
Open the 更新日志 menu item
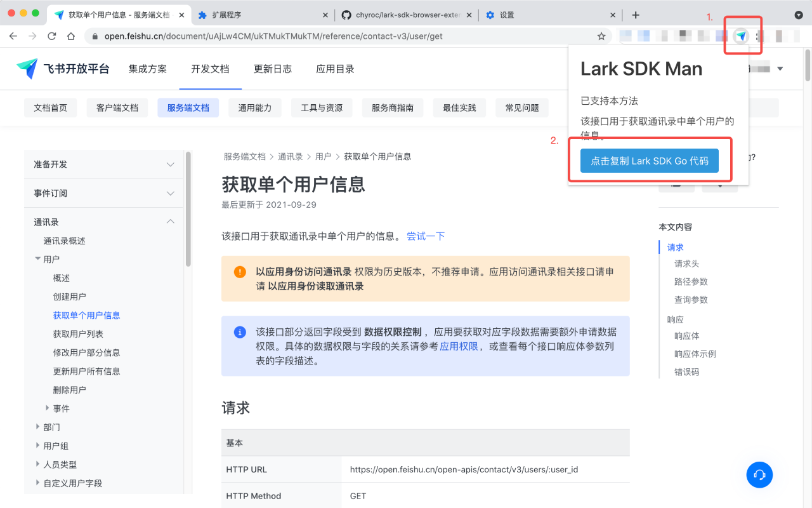tap(273, 69)
